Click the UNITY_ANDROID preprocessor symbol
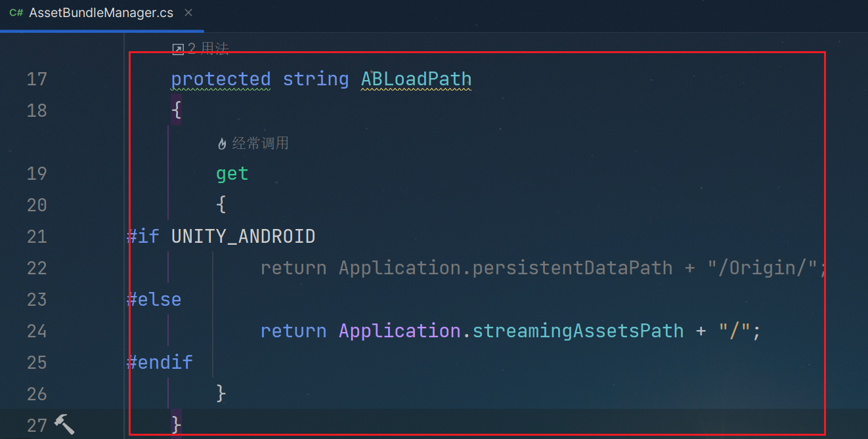Image resolution: width=868 pixels, height=439 pixels. [243, 237]
